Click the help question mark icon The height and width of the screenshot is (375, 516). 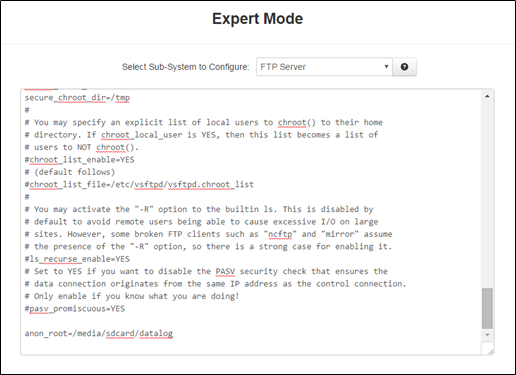[x=404, y=67]
